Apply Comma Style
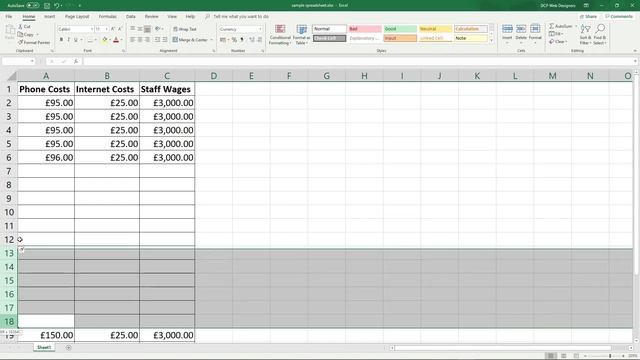This screenshot has width=640, height=360. pyautogui.click(x=242, y=40)
